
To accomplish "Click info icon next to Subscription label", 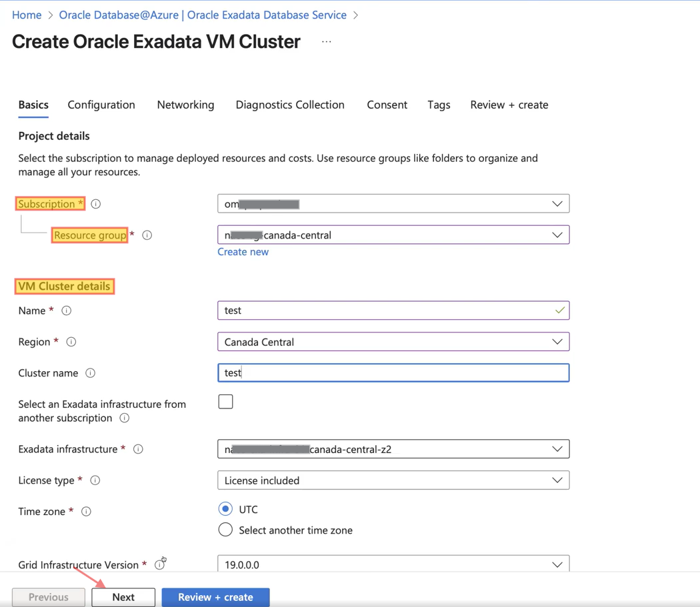I will (96, 204).
